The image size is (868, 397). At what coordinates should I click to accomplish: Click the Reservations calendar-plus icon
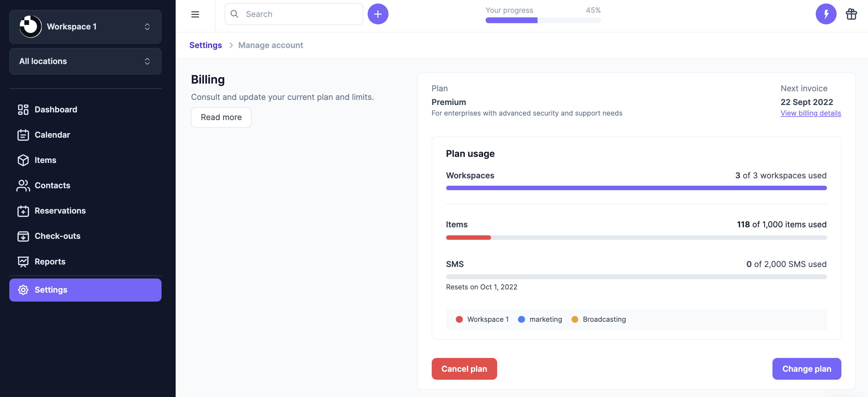click(x=23, y=211)
